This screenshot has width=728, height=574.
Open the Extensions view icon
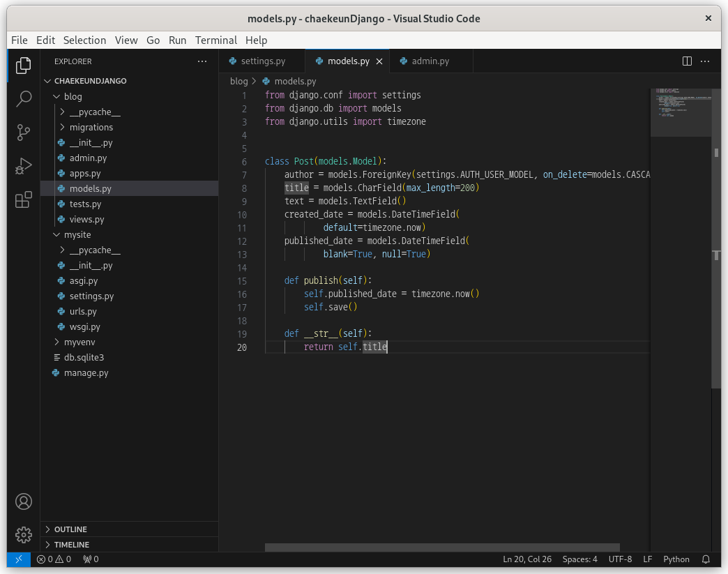click(23, 199)
